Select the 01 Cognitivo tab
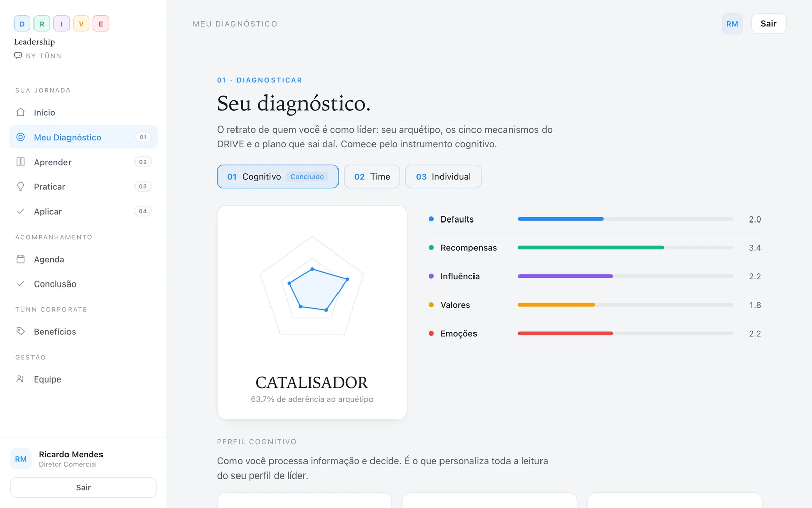This screenshot has width=812, height=508. (x=278, y=177)
